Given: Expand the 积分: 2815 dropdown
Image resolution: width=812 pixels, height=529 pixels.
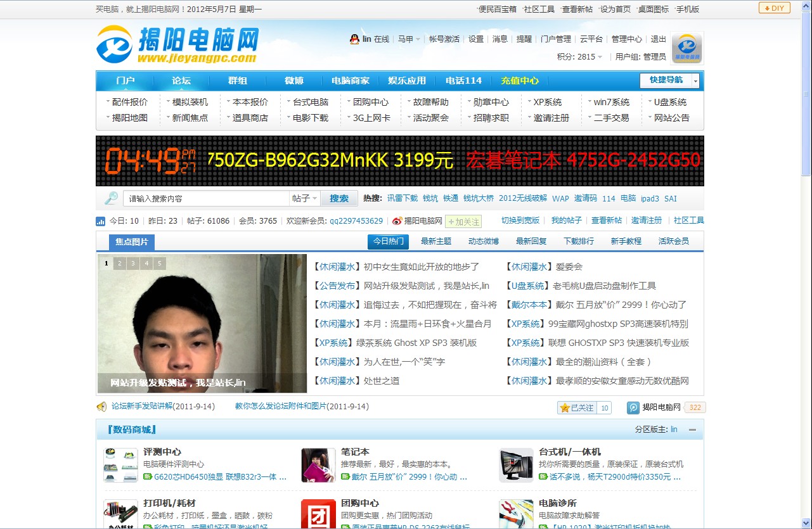Looking at the screenshot, I should (579, 57).
